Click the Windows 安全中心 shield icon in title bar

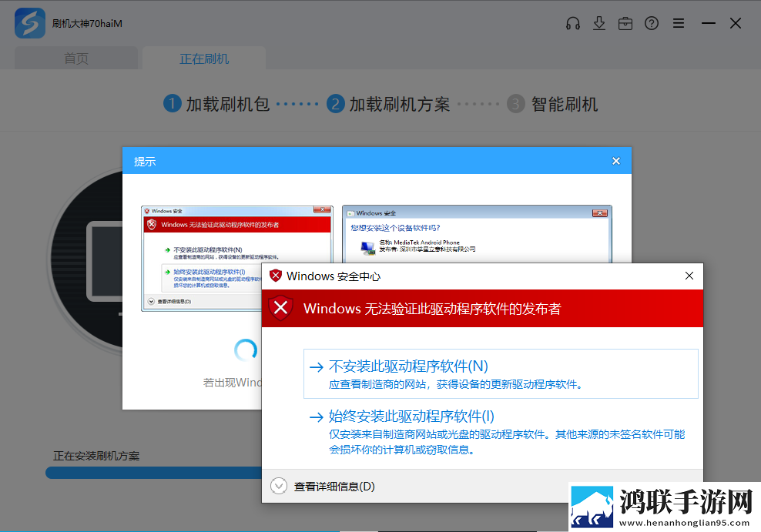coord(276,276)
